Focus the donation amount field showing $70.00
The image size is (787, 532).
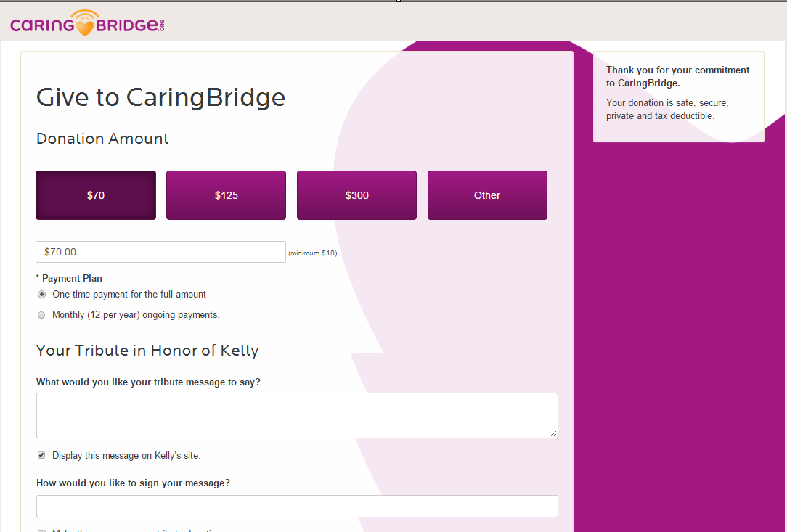(160, 252)
